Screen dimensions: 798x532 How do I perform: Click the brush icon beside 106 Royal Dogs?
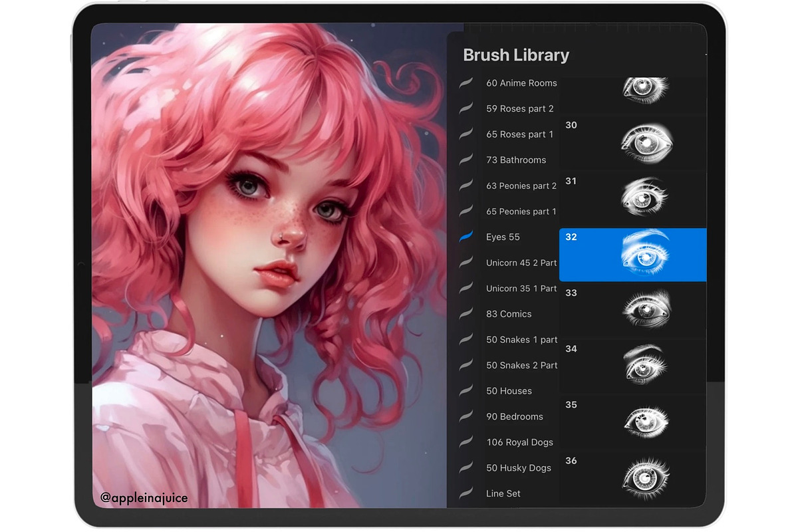click(x=466, y=442)
